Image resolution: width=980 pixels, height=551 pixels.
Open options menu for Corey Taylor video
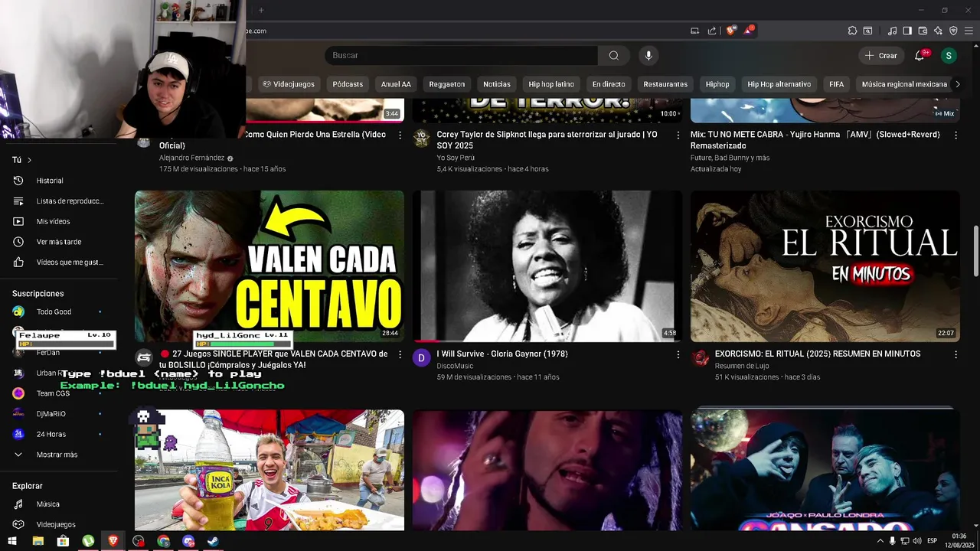coord(678,135)
